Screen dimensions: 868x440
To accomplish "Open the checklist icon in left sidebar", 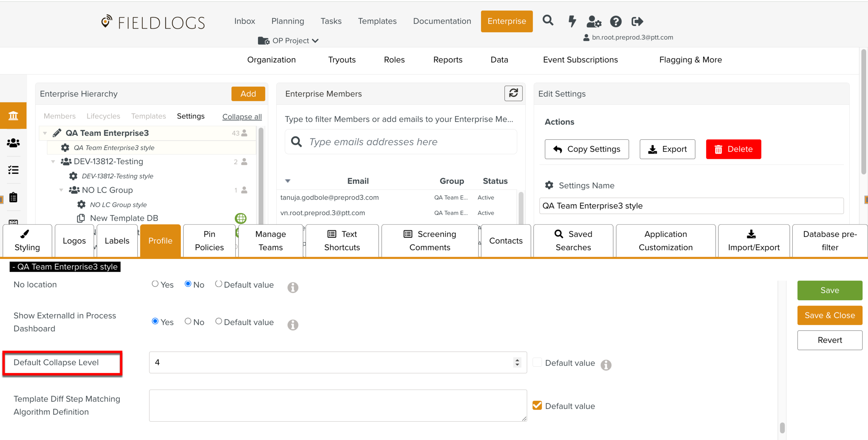I will tap(13, 170).
